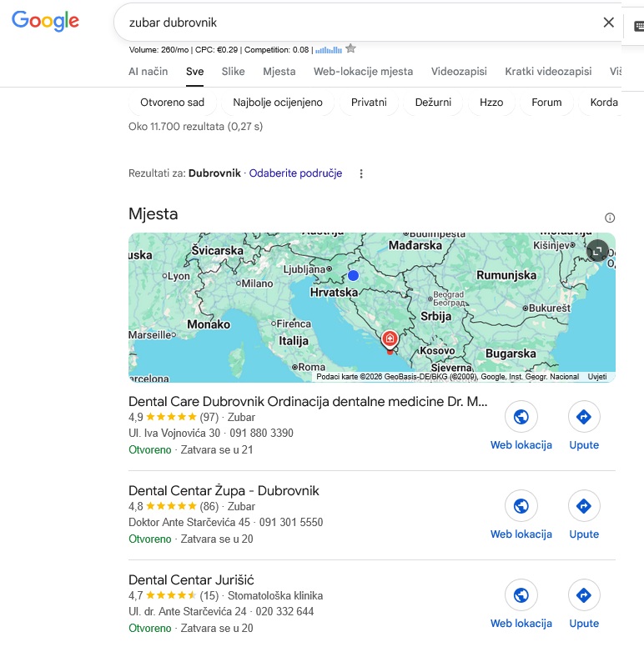Open the three-dot menu next to Odaberite područje

(x=361, y=173)
